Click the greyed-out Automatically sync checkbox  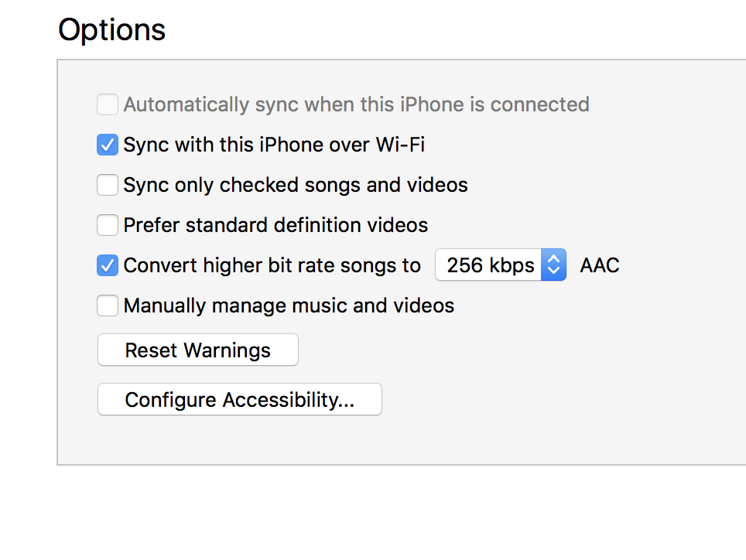(x=107, y=104)
